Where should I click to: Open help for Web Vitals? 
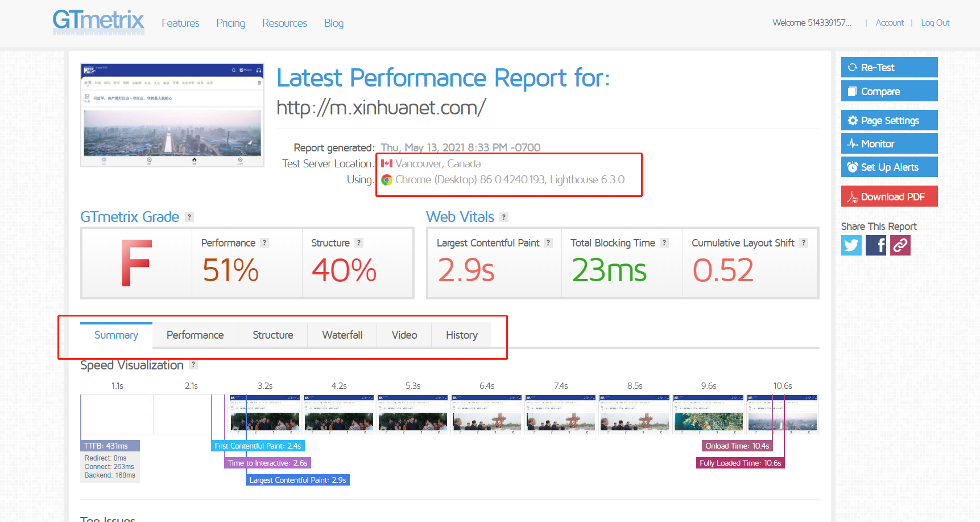[x=504, y=217]
